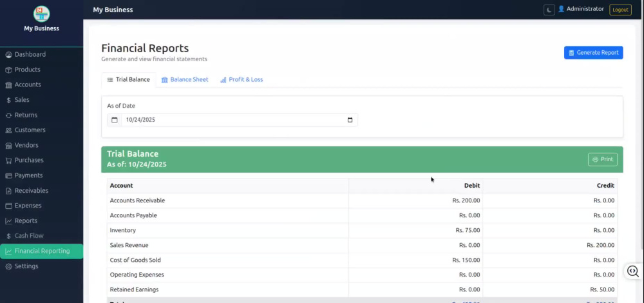Click the calculator icon in Generate Report
The height and width of the screenshot is (303, 644).
571,53
